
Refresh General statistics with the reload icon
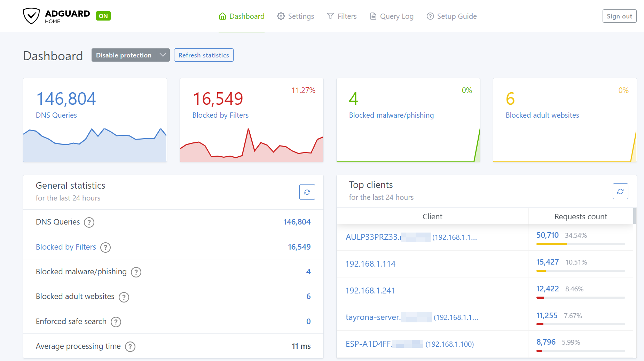tap(307, 192)
